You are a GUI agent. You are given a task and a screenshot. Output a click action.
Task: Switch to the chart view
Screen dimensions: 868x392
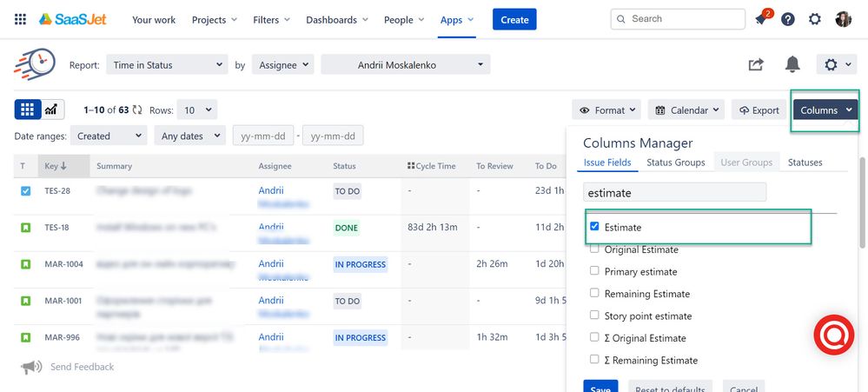[53, 110]
